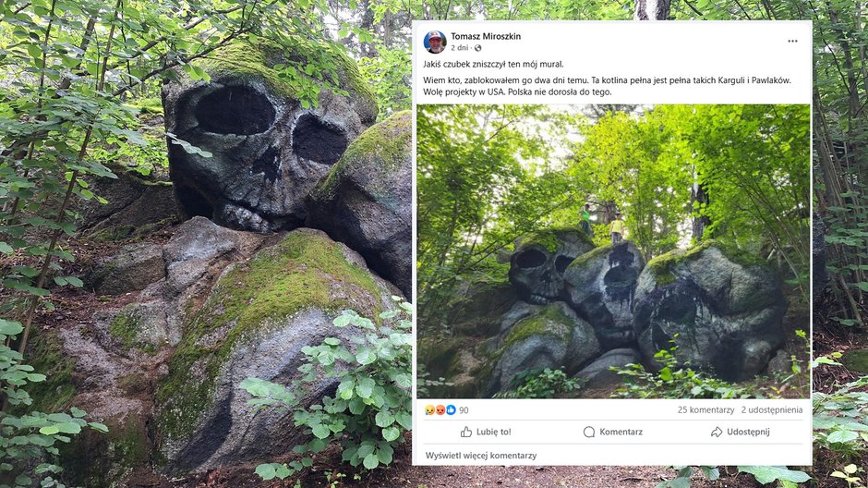
Task: Click the Komentarz button label
Action: coord(621,432)
